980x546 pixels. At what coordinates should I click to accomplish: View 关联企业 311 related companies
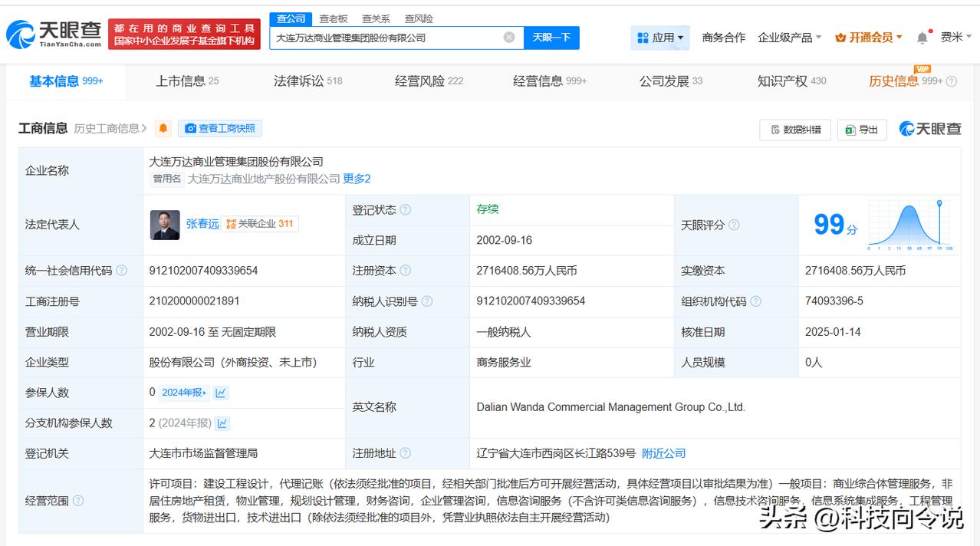click(260, 224)
